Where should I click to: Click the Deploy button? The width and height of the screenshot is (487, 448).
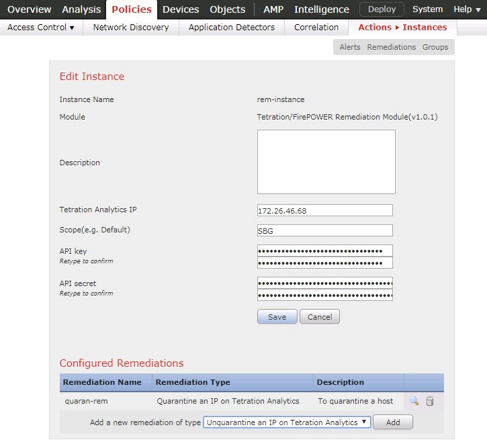(382, 9)
